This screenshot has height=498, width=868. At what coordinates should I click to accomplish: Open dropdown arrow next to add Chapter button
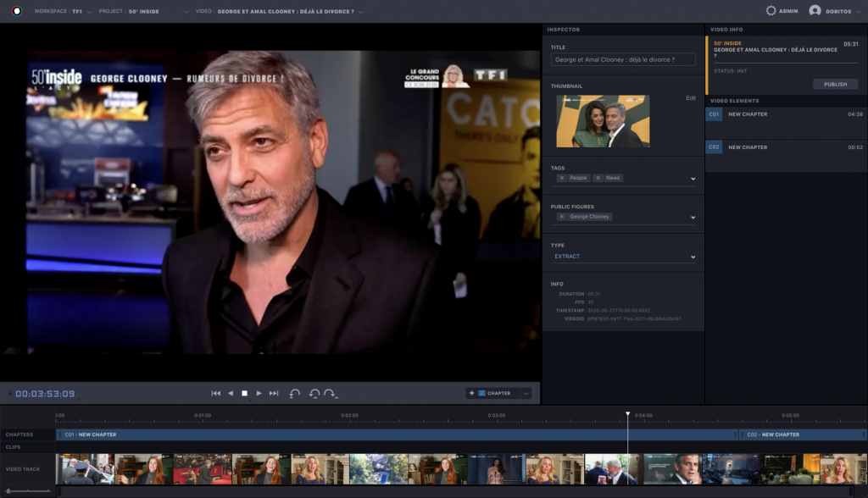click(526, 393)
